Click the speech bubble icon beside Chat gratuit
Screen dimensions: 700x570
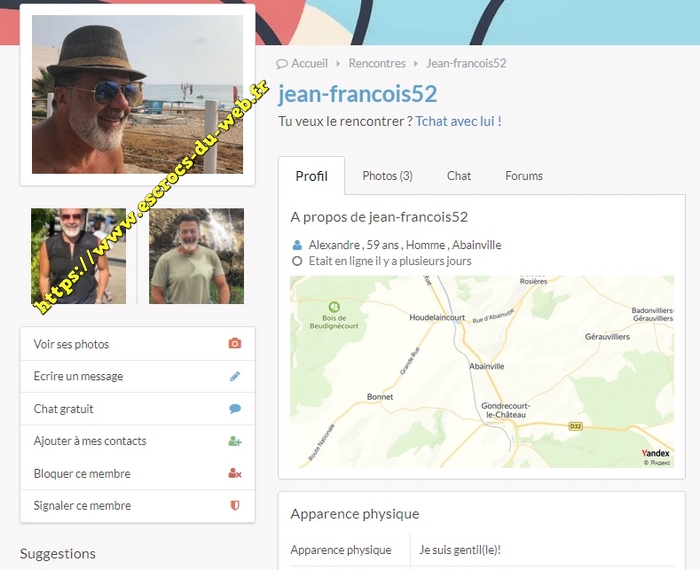235,409
